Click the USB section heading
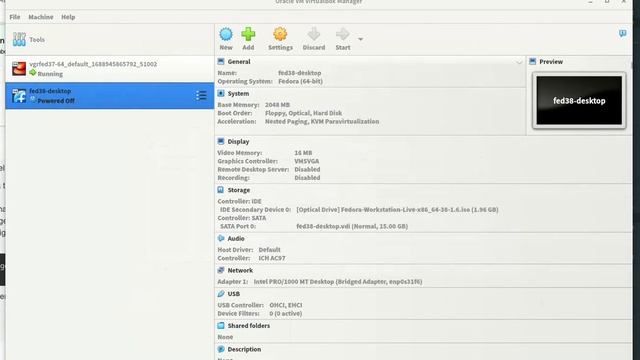The image size is (640, 360). (233, 294)
